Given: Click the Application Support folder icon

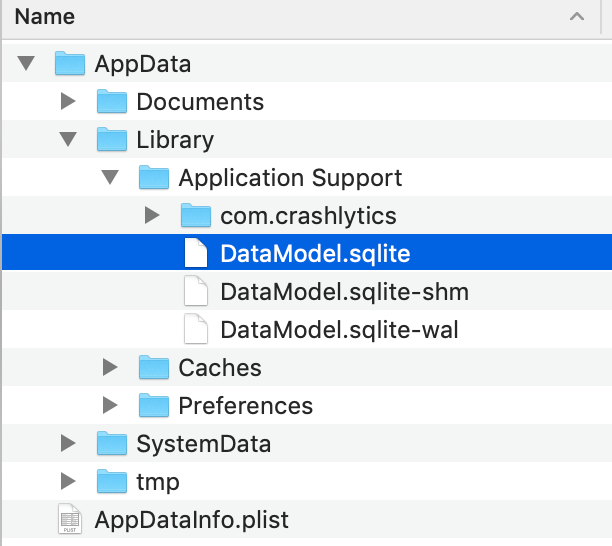Looking at the screenshot, I should (x=154, y=177).
